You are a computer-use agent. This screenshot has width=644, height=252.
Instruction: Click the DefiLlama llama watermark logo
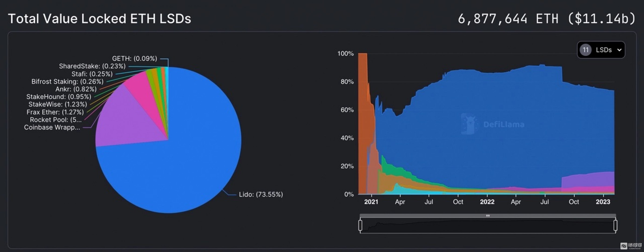coord(469,124)
